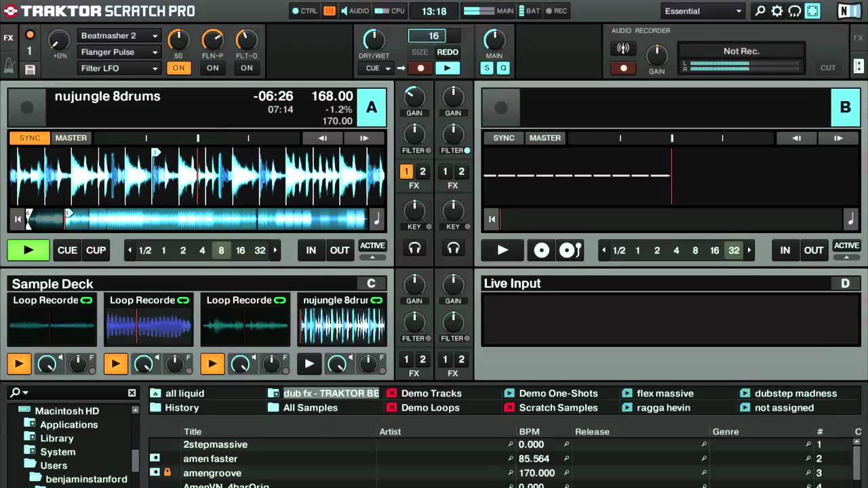
Task: Expand deck B advanced panel arrow
Action: point(846,258)
